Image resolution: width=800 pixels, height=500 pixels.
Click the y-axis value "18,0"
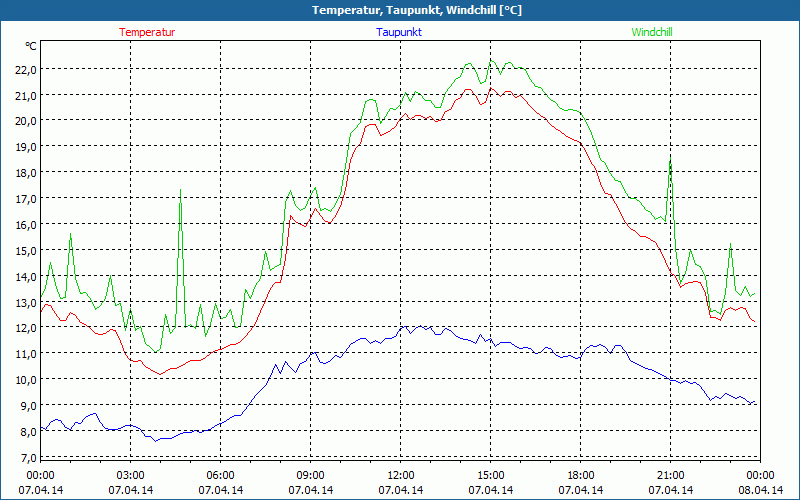tap(26, 173)
